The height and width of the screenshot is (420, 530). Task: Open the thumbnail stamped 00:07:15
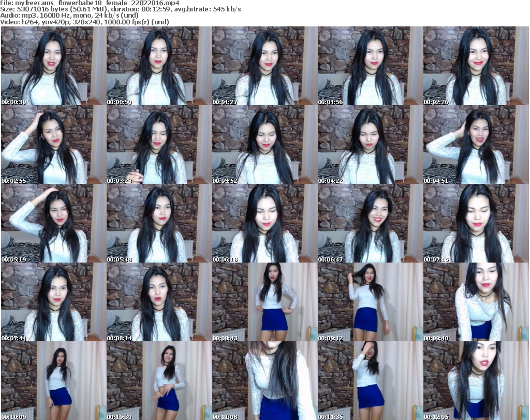(476, 224)
